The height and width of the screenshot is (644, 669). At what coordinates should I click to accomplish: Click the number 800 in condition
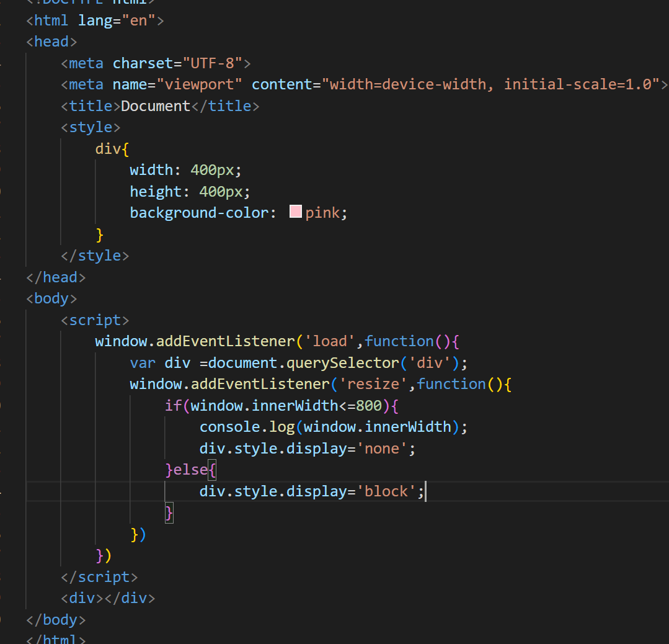(369, 405)
